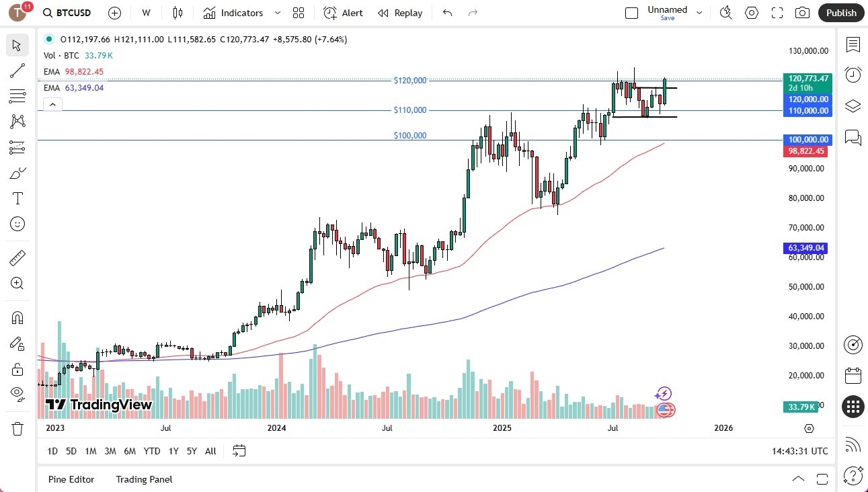Image resolution: width=868 pixels, height=492 pixels.
Task: Open the Unnamed layout dropdown
Action: point(699,12)
